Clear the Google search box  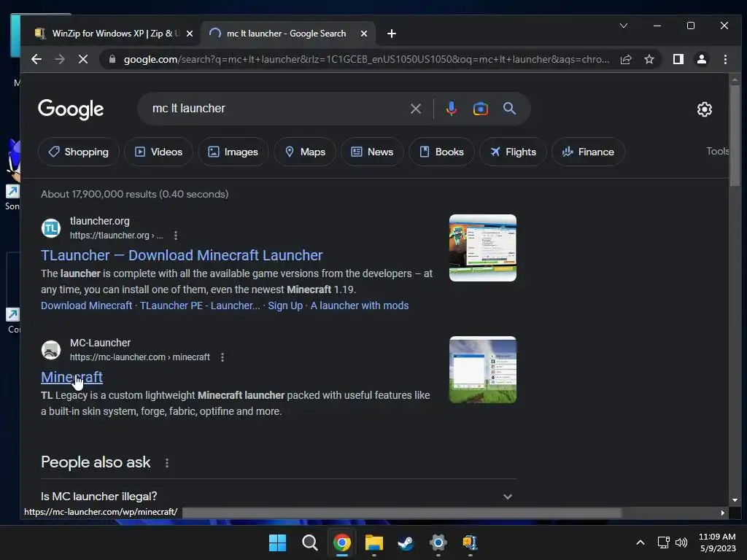415,109
